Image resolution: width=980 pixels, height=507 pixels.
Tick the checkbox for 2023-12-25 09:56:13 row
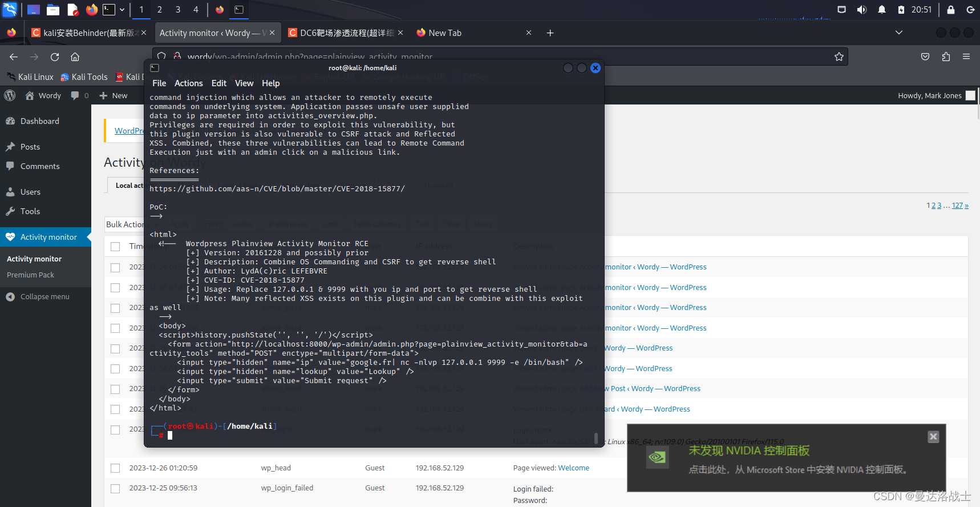115,489
